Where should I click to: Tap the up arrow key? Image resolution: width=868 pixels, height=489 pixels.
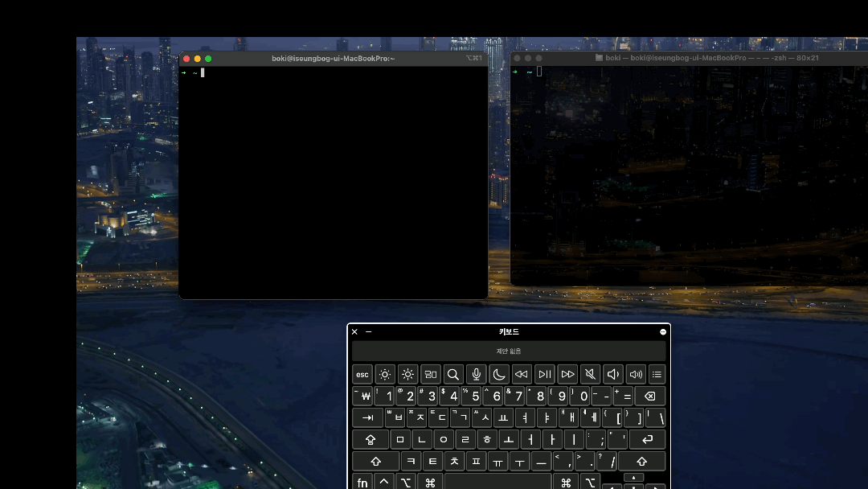pyautogui.click(x=633, y=478)
